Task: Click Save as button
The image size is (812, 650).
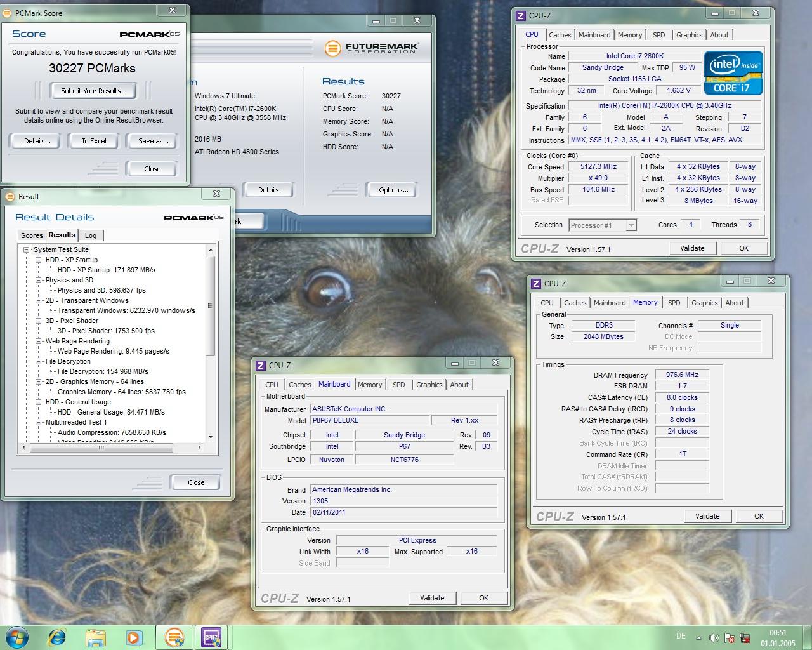Action: 153,141
